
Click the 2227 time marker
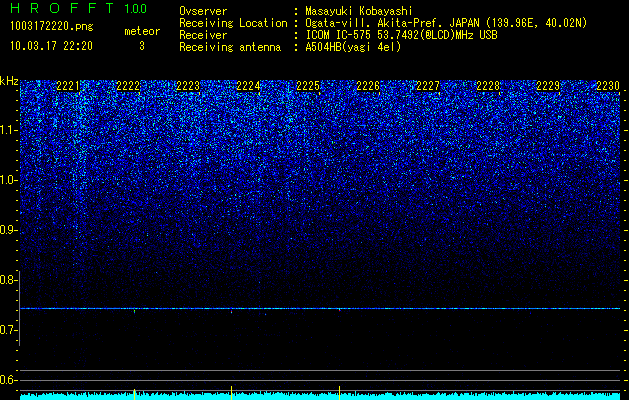(428, 86)
